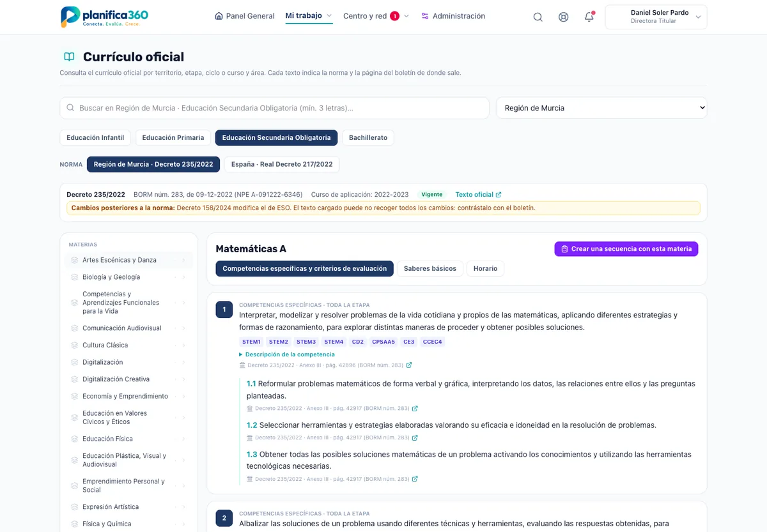This screenshot has height=532, width=767.
Task: Expand chevron on Competencias y Aprendizajes Funcionales
Action: click(x=184, y=303)
